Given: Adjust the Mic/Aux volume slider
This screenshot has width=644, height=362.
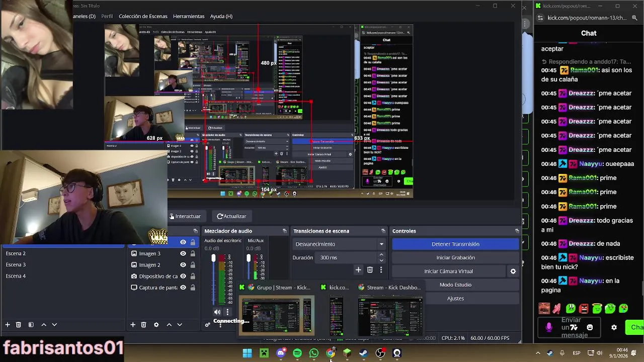Looking at the screenshot, I should point(249,258).
